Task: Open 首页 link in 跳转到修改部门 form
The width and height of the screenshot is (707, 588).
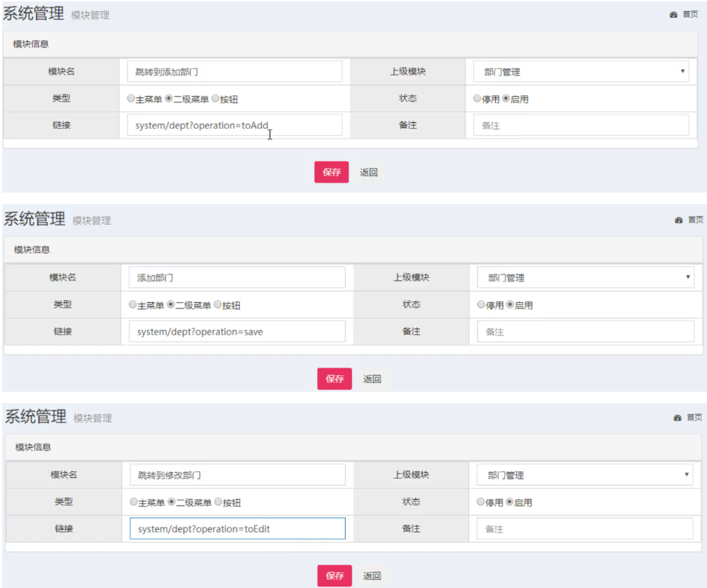Action: pos(694,417)
